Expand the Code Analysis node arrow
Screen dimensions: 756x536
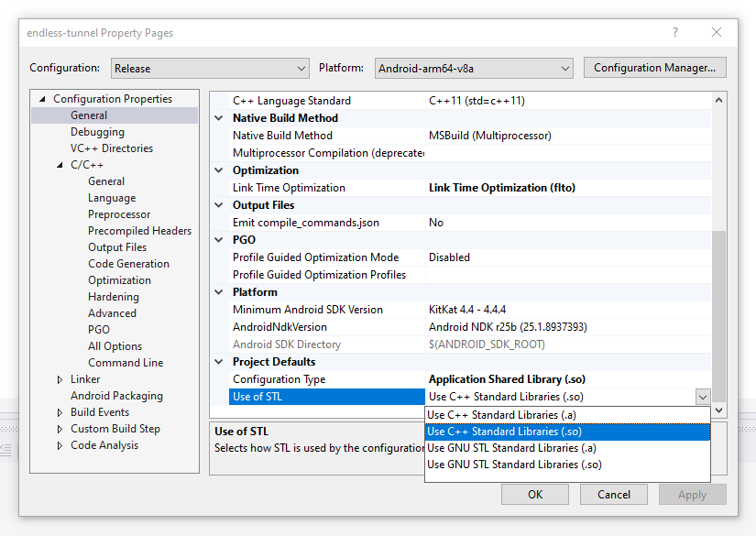pyautogui.click(x=60, y=445)
